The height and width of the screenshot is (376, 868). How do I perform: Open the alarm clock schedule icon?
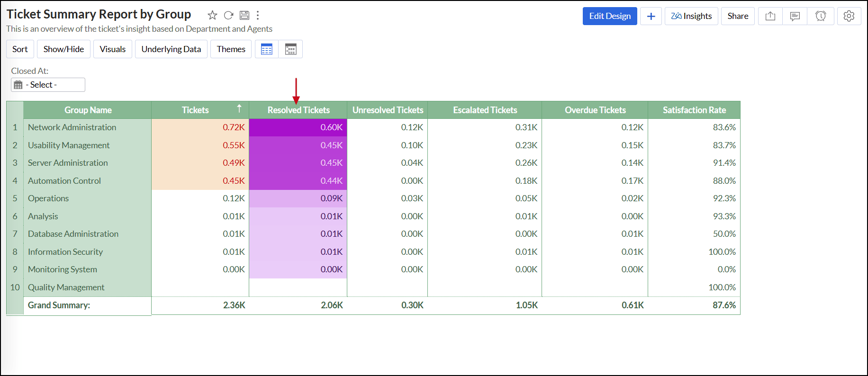[x=821, y=16]
